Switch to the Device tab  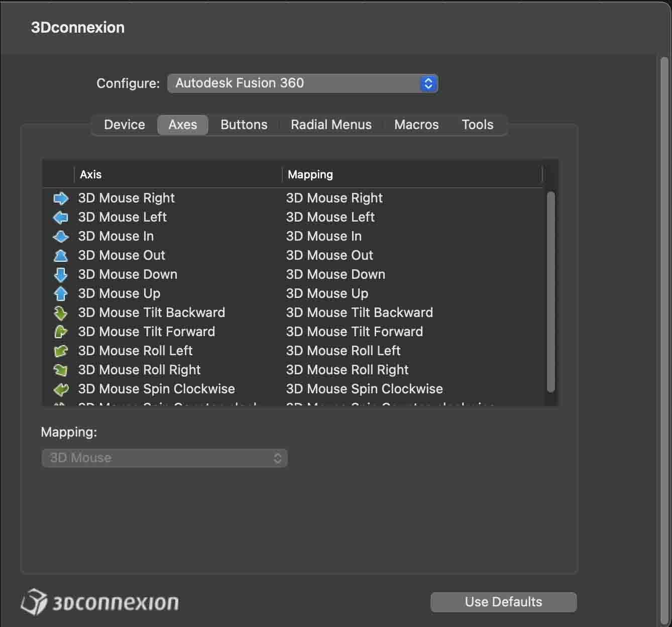[125, 125]
